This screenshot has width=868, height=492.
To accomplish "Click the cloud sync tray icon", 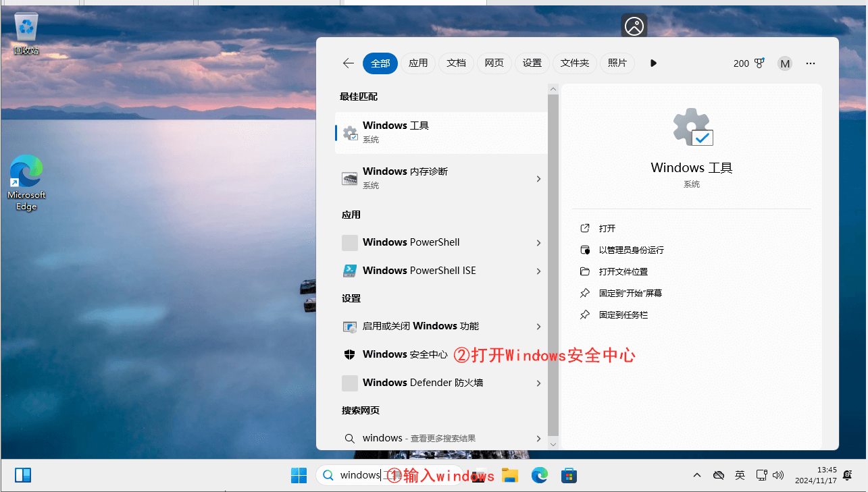I will [x=719, y=476].
